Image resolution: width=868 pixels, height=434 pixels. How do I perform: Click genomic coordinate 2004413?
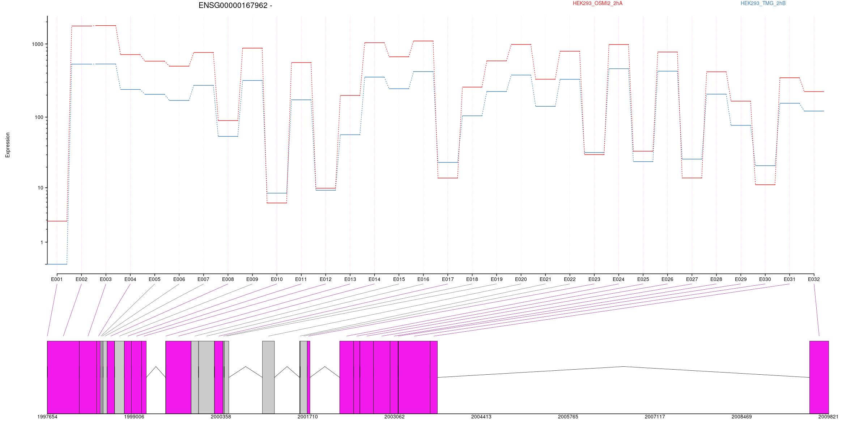tap(481, 417)
